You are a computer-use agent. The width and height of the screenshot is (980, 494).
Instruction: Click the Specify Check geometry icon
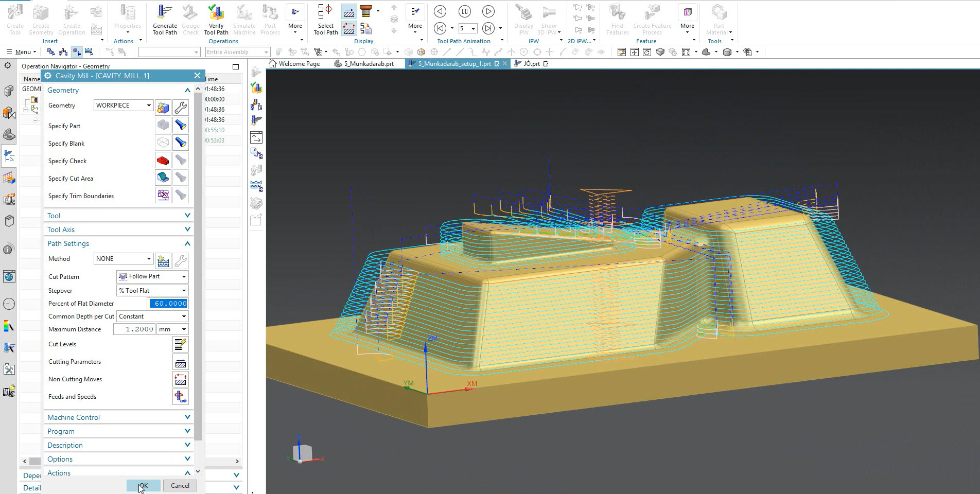(x=163, y=161)
